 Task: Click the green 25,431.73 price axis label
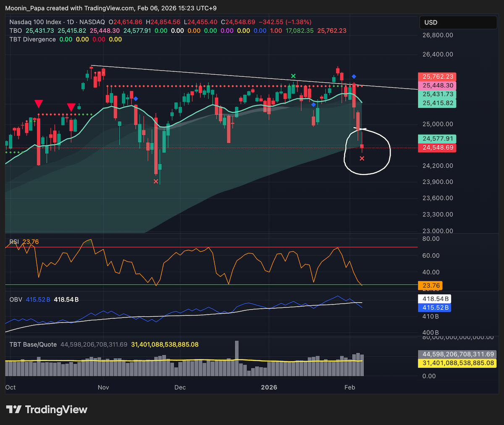438,94
